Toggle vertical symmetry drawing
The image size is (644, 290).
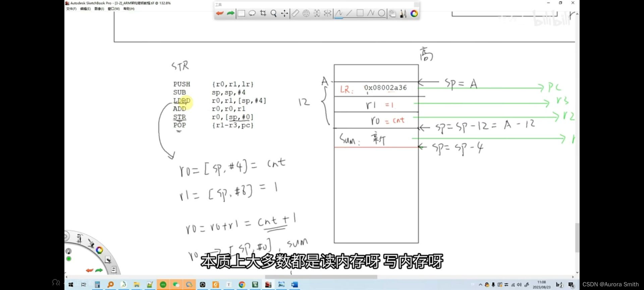pyautogui.click(x=327, y=13)
